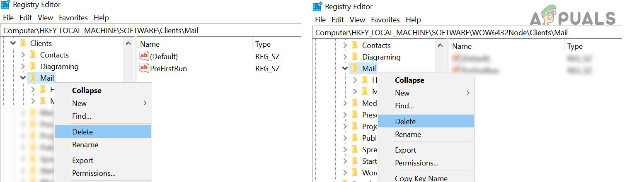Collapse the Mail key chevron in WOW6432Node tree

(x=345, y=69)
